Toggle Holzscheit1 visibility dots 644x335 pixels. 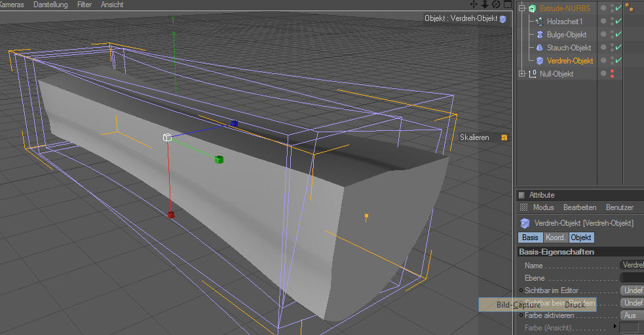612,22
